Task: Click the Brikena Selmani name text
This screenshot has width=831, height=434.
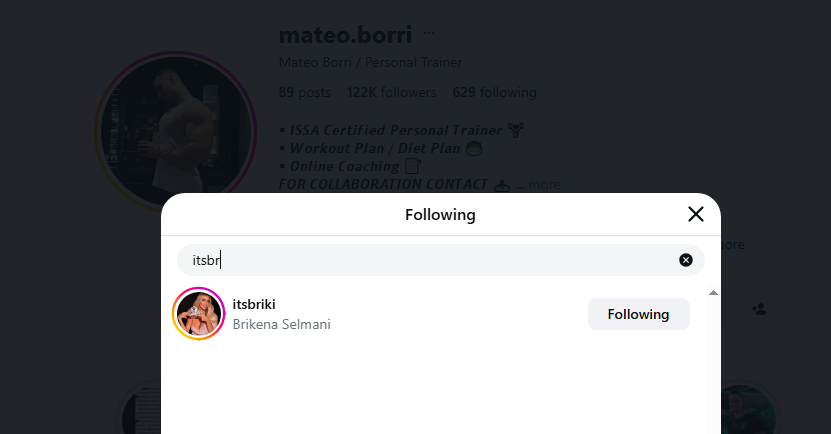Action: [281, 325]
